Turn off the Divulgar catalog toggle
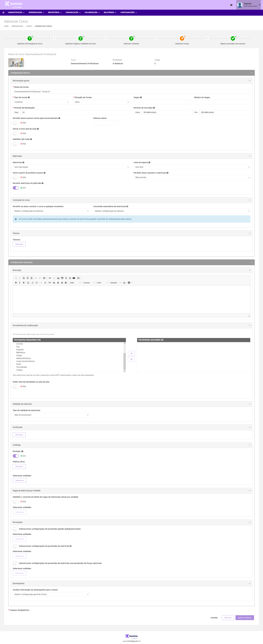The image size is (263, 644). point(16,456)
